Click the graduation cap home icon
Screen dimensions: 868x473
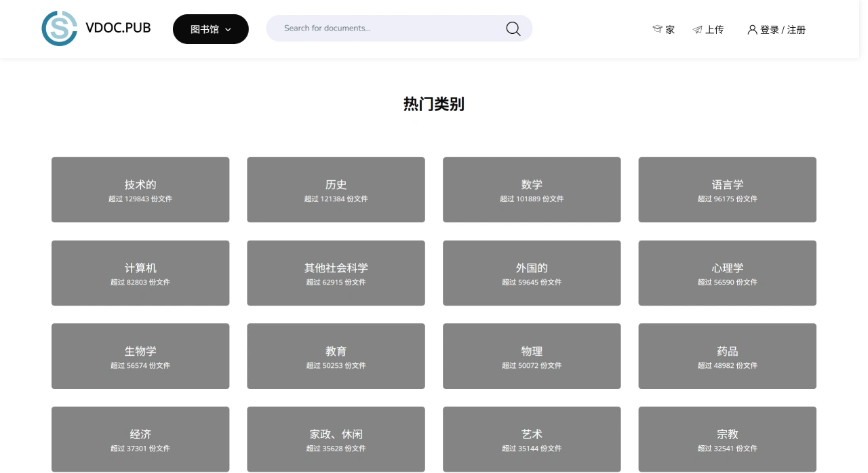[657, 29]
